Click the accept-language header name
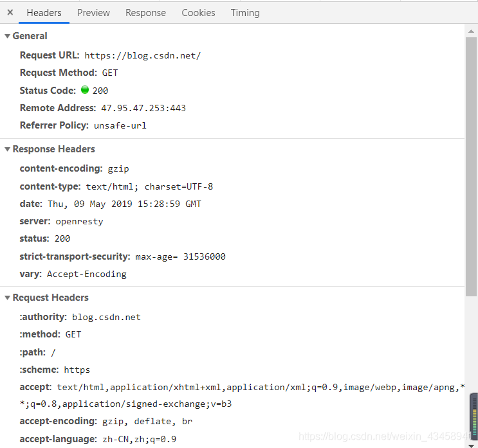This screenshot has width=478, height=448. tap(59, 439)
